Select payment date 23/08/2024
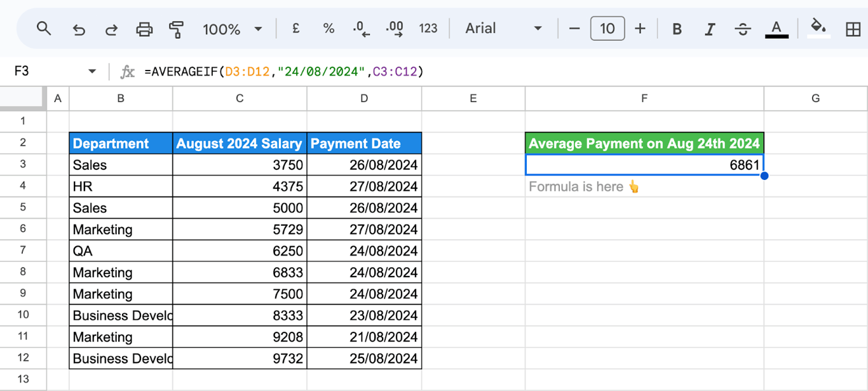This screenshot has height=391, width=868. (364, 315)
